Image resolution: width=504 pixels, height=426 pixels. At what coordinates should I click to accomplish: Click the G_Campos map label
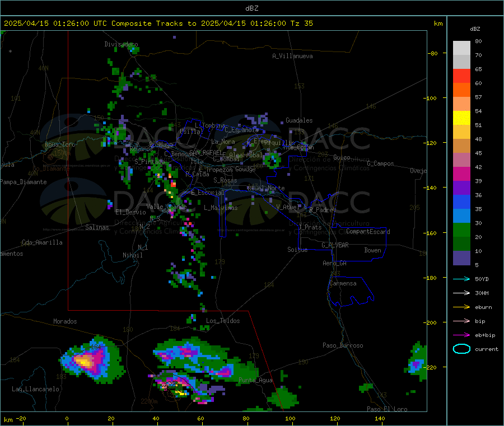[x=380, y=163]
